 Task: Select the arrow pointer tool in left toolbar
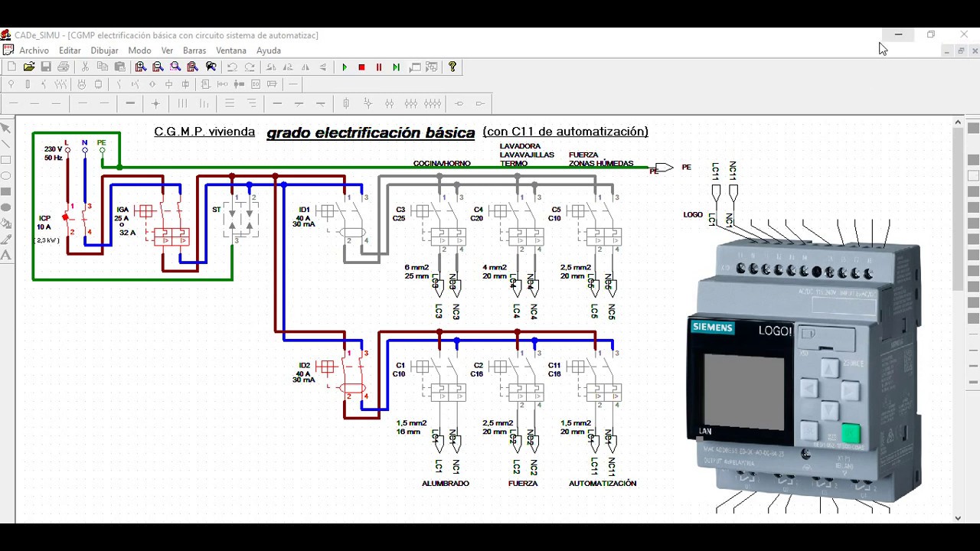tap(6, 128)
